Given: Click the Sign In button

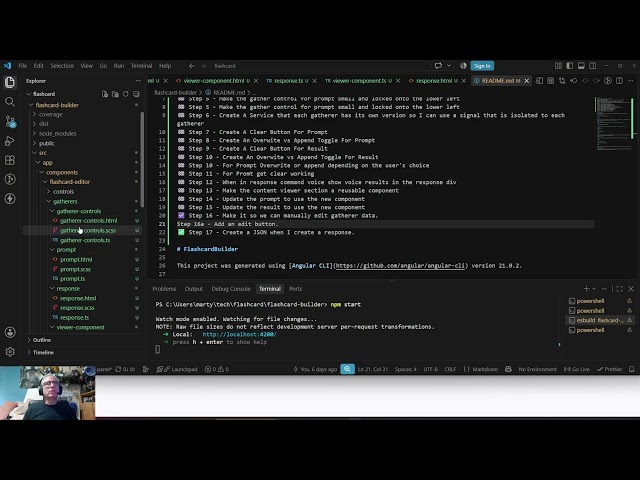Looking at the screenshot, I should 482,66.
